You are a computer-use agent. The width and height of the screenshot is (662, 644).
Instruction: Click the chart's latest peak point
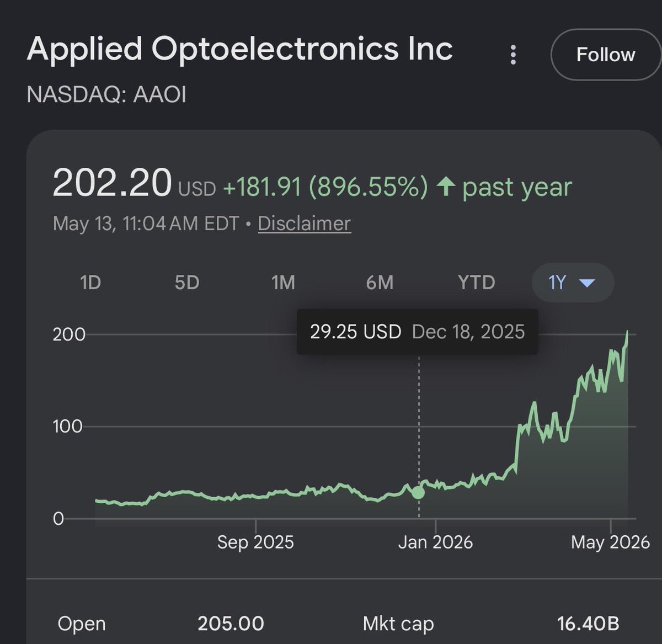click(627, 332)
